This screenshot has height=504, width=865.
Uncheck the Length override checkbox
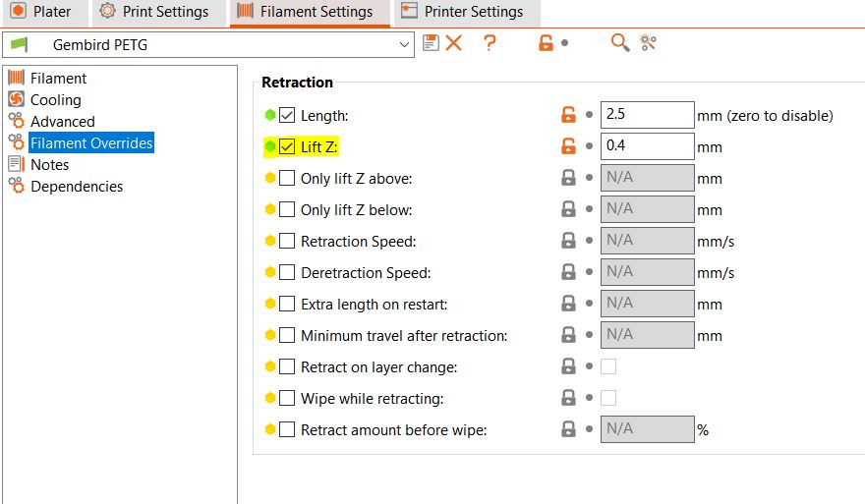tap(287, 115)
